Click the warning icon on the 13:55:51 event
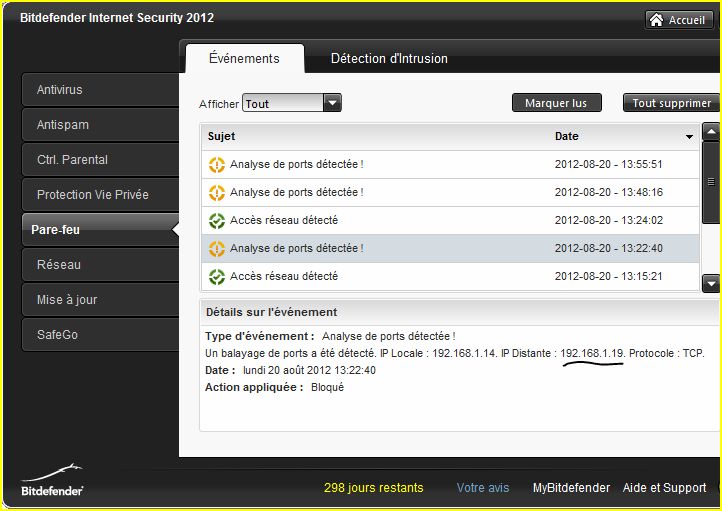The height and width of the screenshot is (511, 722). click(216, 164)
